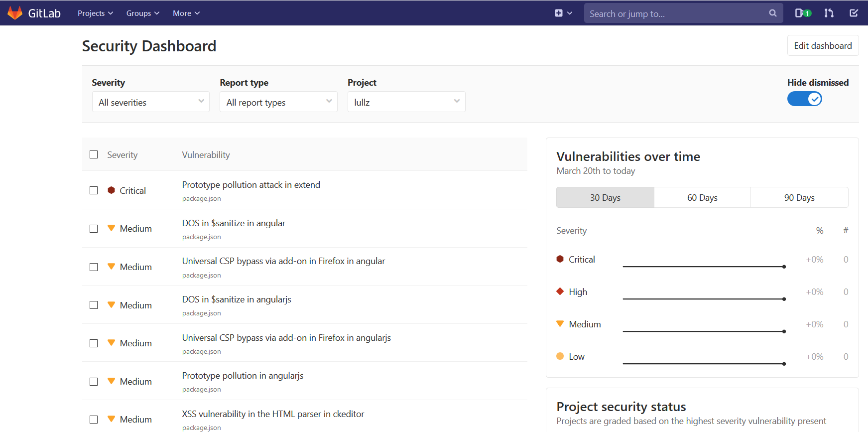Switch to the 60 Days tab
The height and width of the screenshot is (432, 868).
(x=702, y=197)
